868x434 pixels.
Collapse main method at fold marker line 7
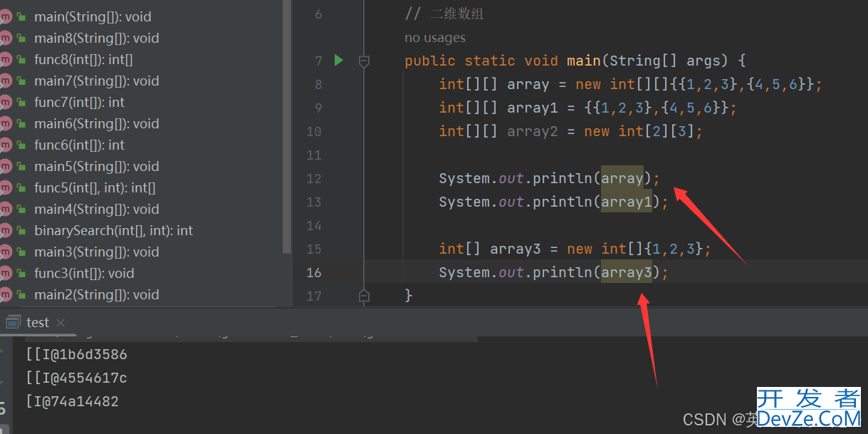pos(364,61)
